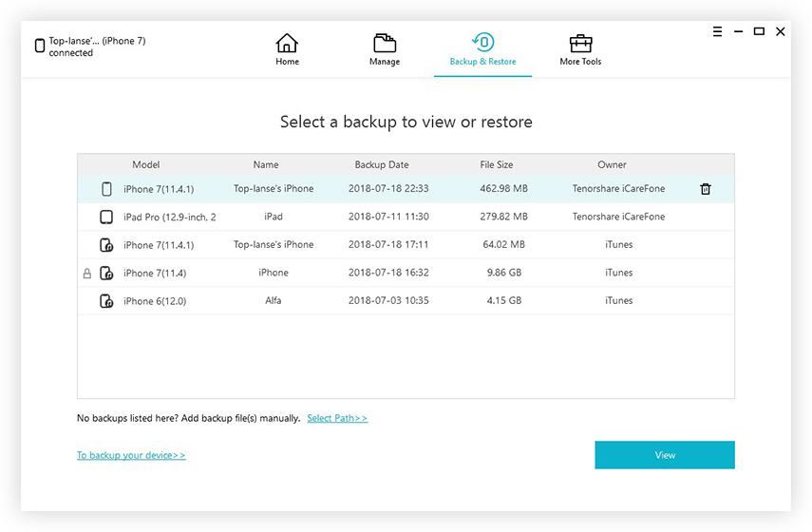
Task: Open the hamburger menu icon
Action: point(717,31)
